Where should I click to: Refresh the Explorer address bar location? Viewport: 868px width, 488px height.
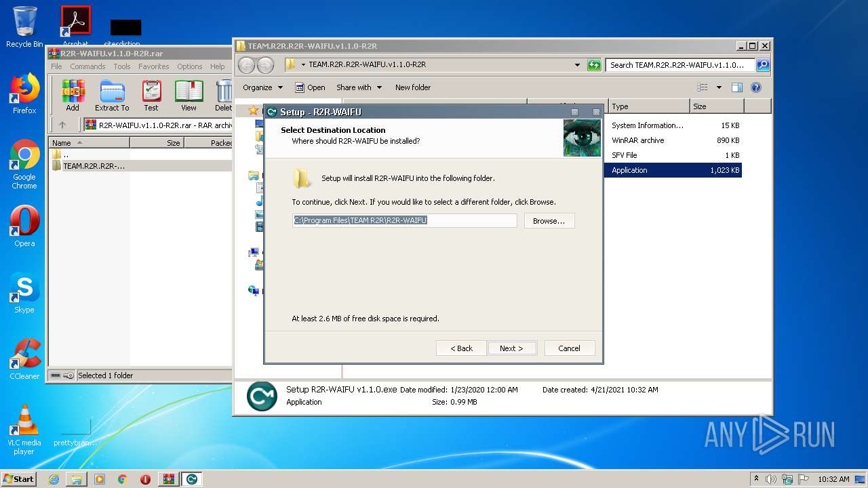(594, 65)
